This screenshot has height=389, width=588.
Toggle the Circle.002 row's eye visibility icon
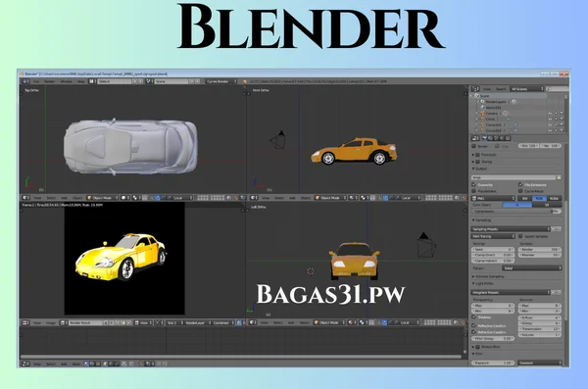point(550,130)
